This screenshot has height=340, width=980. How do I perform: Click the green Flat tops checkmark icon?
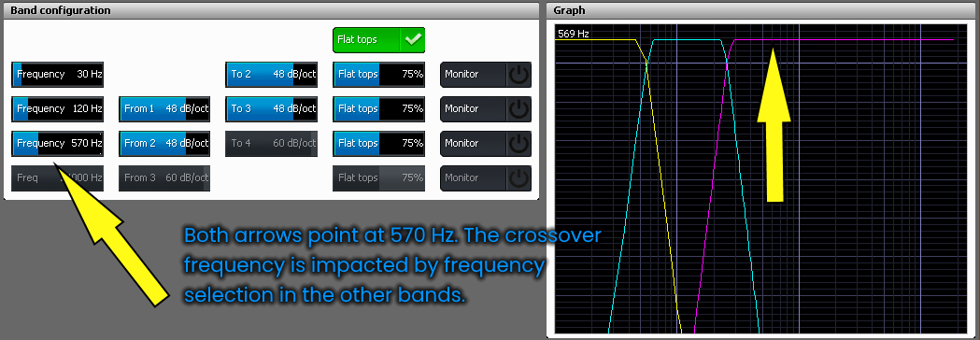(413, 39)
